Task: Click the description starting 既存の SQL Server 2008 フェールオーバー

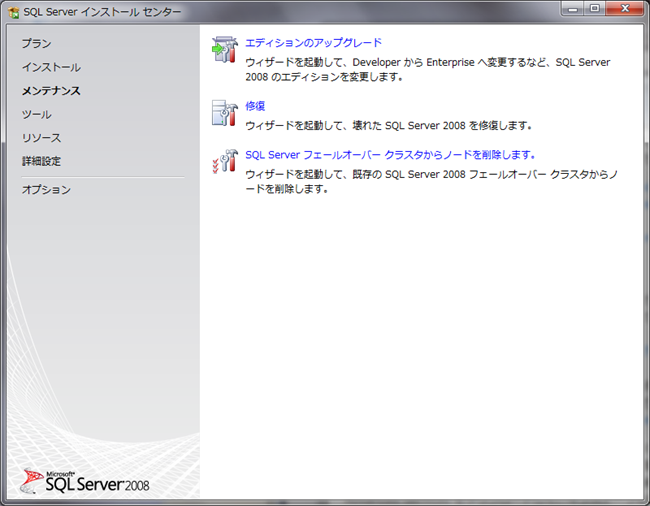Action: tap(431, 182)
